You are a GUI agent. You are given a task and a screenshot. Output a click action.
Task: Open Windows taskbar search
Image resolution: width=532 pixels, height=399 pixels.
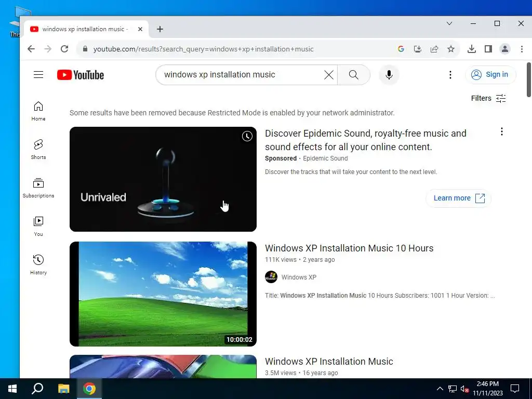37,389
